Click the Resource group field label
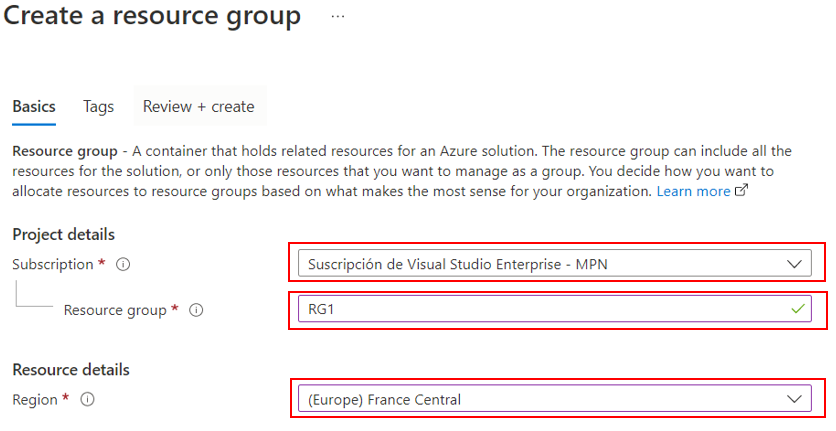This screenshot has width=836, height=431. coord(115,310)
